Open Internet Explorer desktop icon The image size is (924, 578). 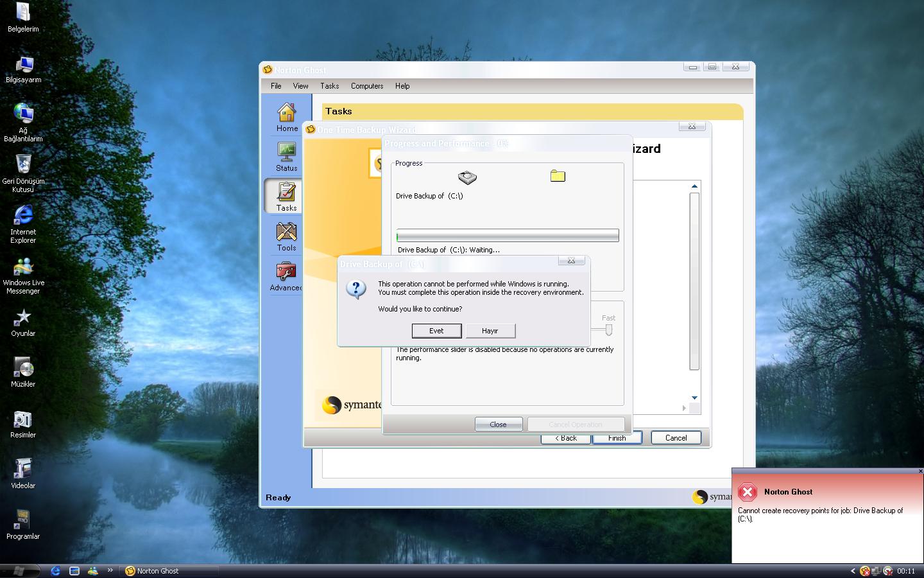coord(23,224)
